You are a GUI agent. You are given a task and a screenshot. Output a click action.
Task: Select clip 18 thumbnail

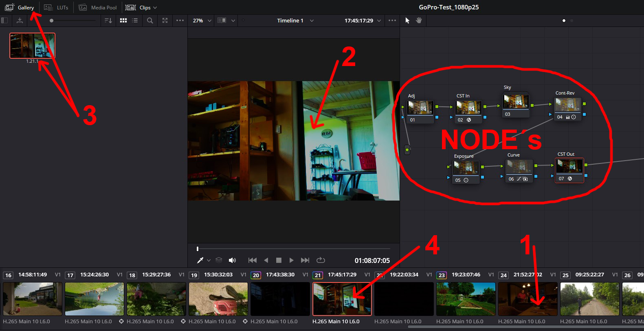[156, 299]
